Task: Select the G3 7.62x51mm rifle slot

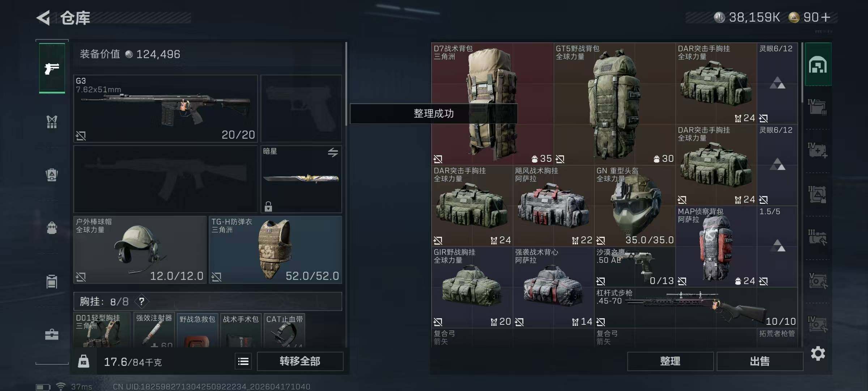Action: 165,109
